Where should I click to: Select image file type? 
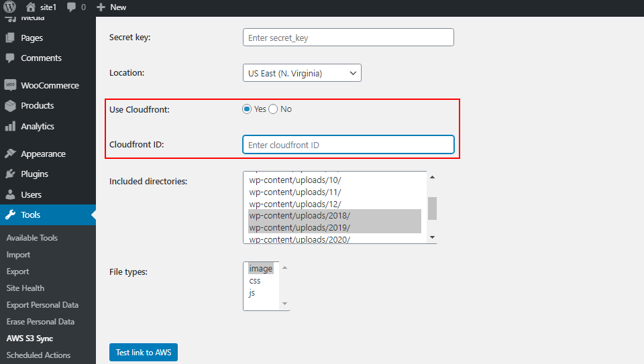(261, 268)
